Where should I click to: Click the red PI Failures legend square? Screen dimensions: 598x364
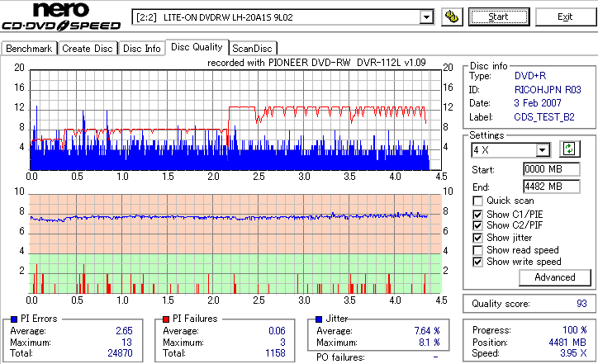tap(166, 319)
